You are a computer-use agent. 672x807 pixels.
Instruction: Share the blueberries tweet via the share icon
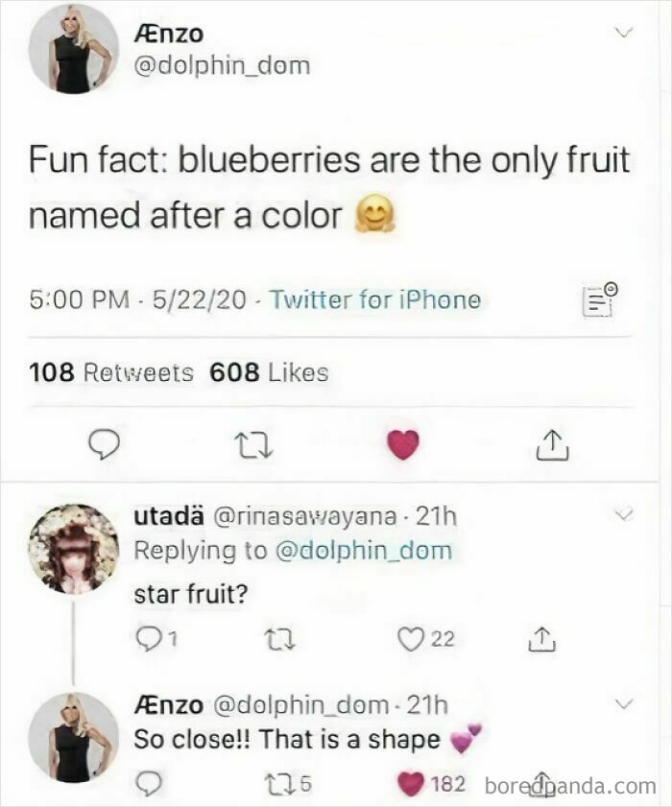click(x=552, y=444)
